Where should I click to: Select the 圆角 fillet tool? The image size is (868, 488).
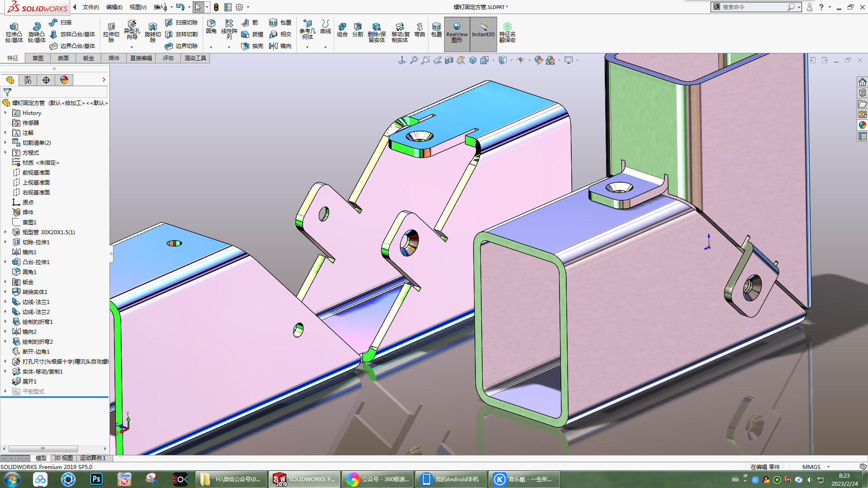point(211,27)
